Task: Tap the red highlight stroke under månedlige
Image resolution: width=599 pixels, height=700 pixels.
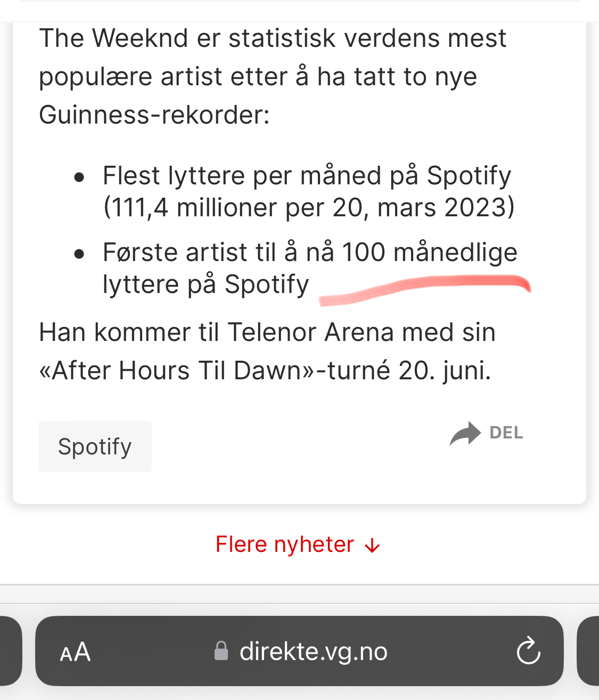Action: click(x=424, y=289)
